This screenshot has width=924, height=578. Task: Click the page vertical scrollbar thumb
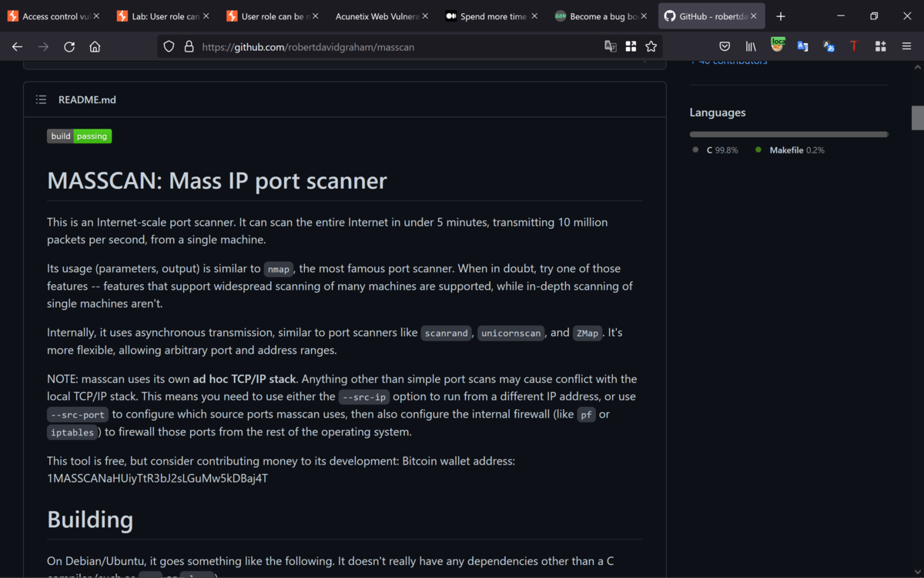point(918,117)
